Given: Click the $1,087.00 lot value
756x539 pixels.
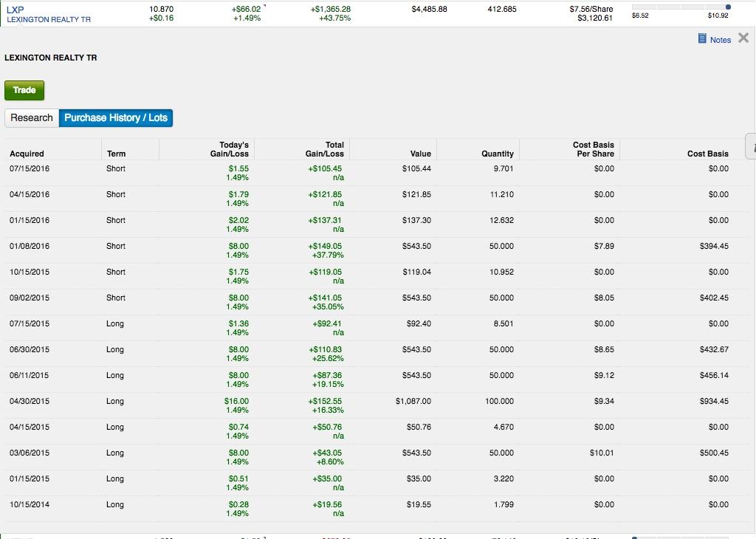Looking at the screenshot, I should click(x=413, y=401).
